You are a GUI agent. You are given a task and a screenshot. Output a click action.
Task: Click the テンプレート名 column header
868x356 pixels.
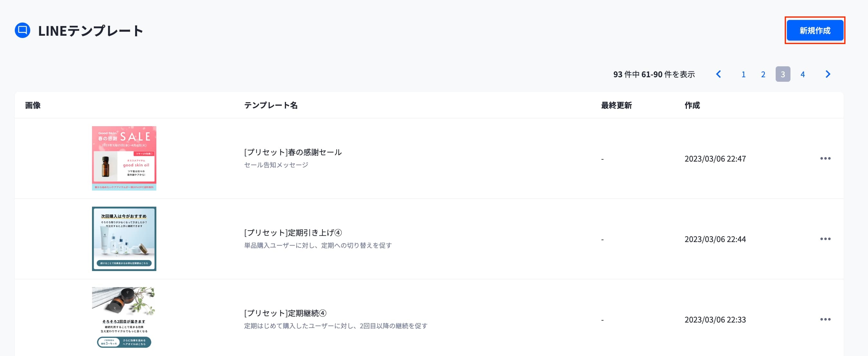(271, 106)
